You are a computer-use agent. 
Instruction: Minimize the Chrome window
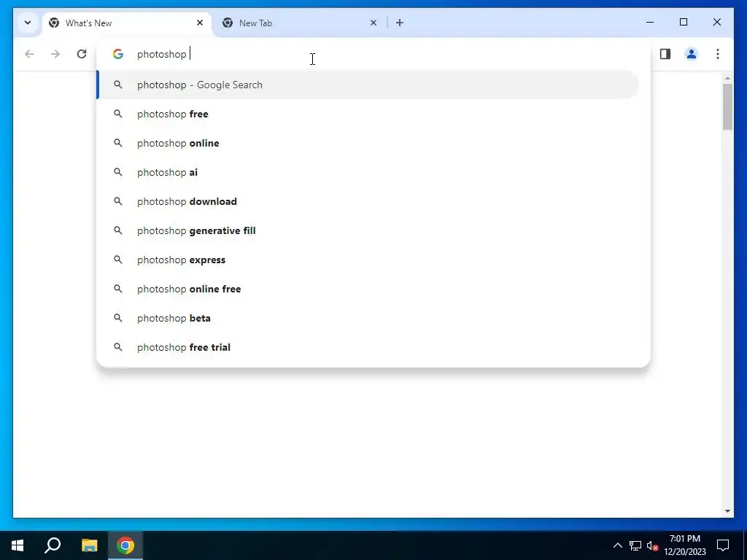[650, 23]
